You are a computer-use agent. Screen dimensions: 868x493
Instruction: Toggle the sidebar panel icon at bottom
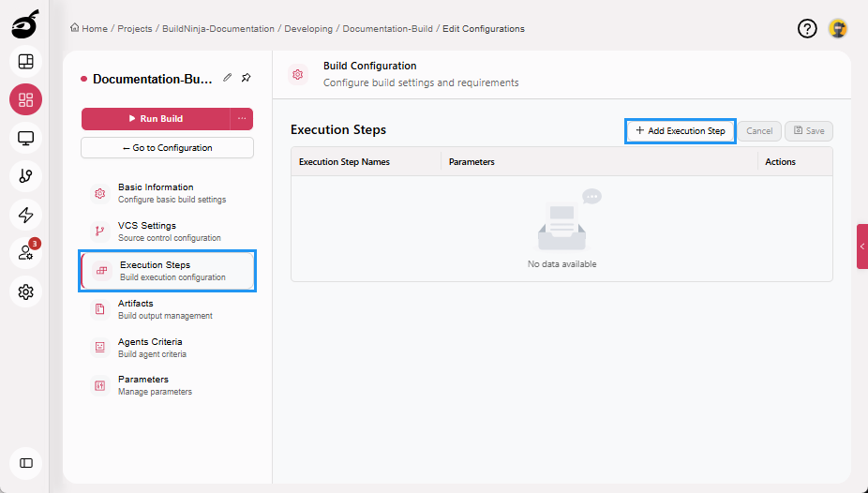point(25,463)
